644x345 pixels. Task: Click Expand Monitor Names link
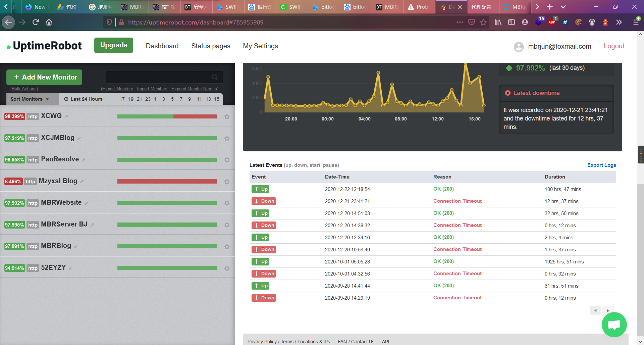(x=195, y=89)
